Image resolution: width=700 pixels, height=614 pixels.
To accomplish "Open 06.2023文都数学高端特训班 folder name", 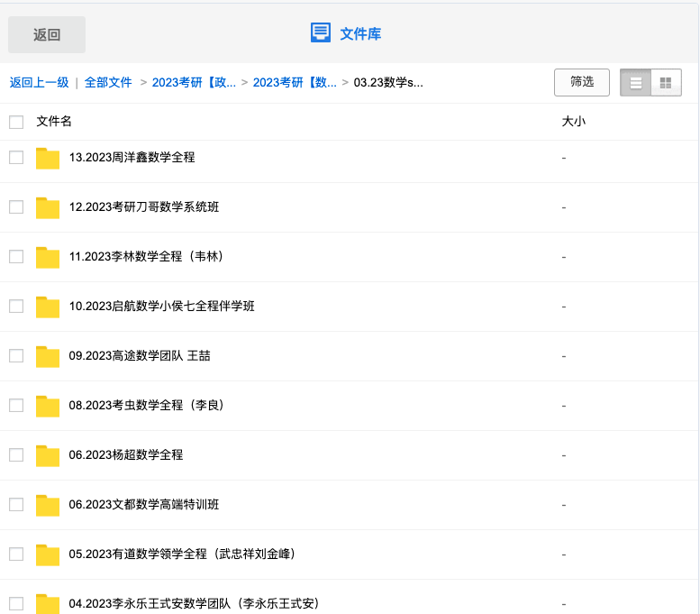I will [x=144, y=505].
